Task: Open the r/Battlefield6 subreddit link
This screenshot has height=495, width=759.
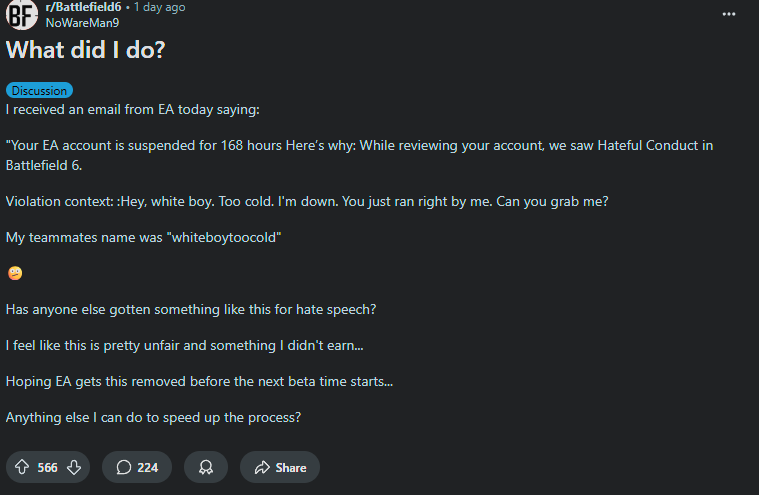Action: [83, 7]
